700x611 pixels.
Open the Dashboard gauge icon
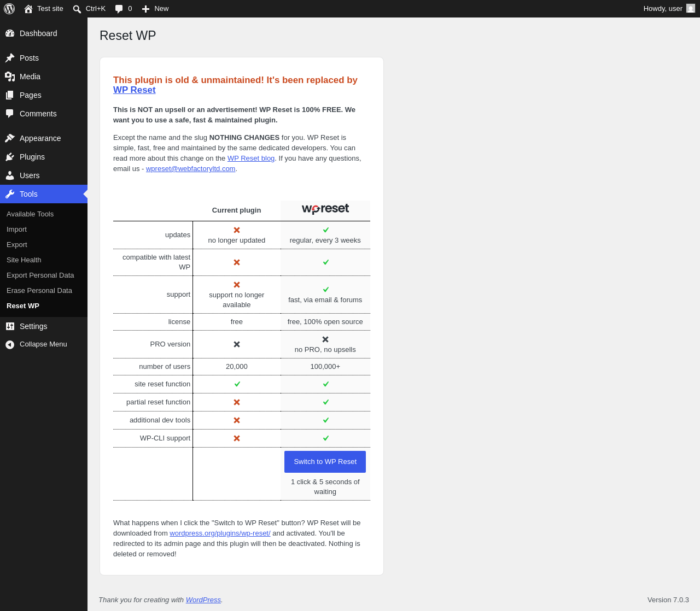pyautogui.click(x=10, y=33)
